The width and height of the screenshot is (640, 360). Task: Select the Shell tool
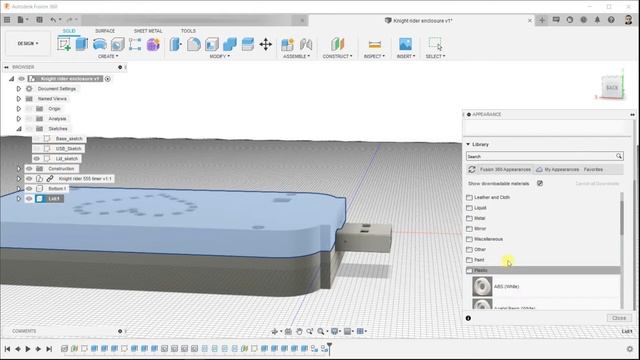(x=212, y=44)
